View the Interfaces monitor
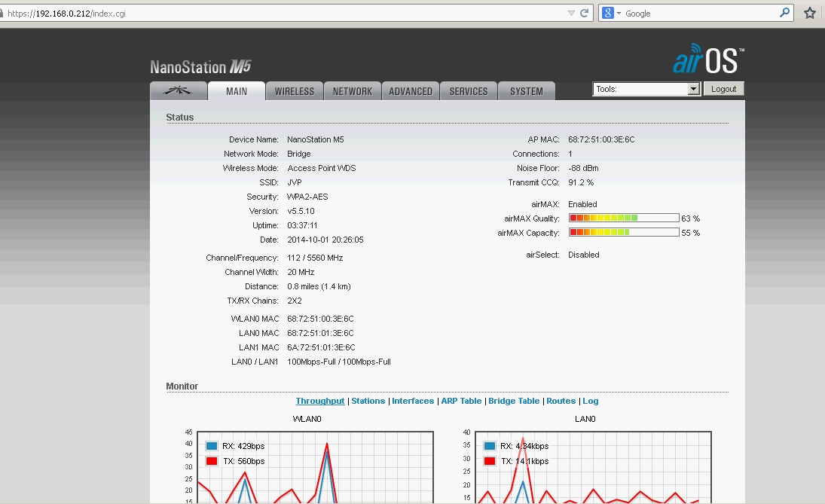Image resolution: width=825 pixels, height=504 pixels. [413, 401]
